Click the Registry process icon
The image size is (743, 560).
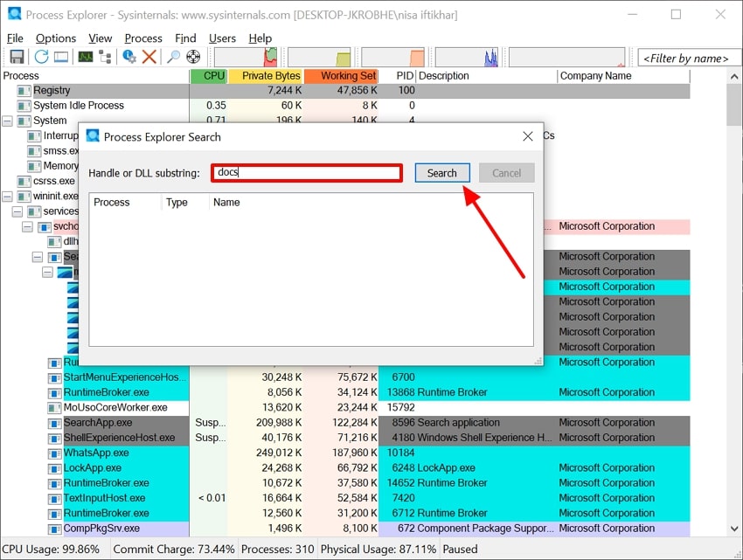pyautogui.click(x=24, y=91)
